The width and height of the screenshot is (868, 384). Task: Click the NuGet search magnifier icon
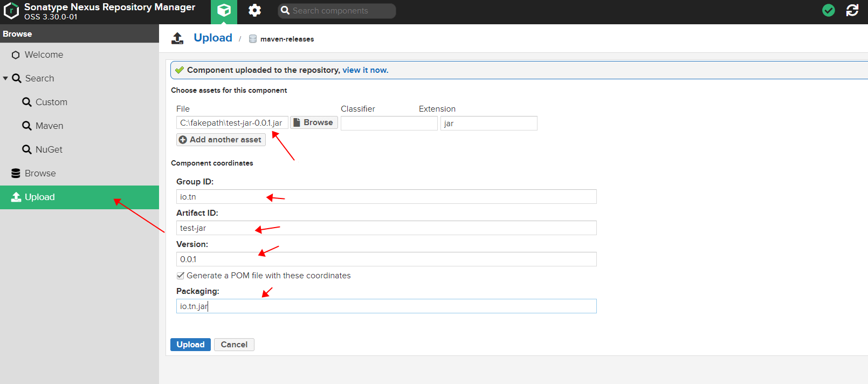(27, 149)
